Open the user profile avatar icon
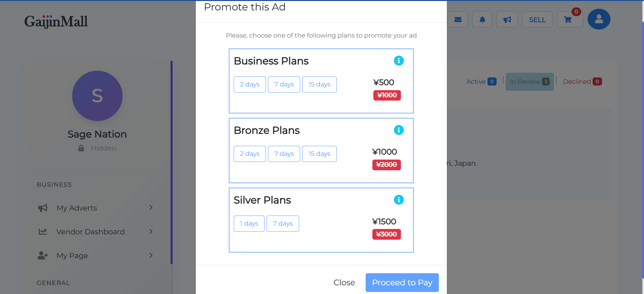 (x=599, y=19)
